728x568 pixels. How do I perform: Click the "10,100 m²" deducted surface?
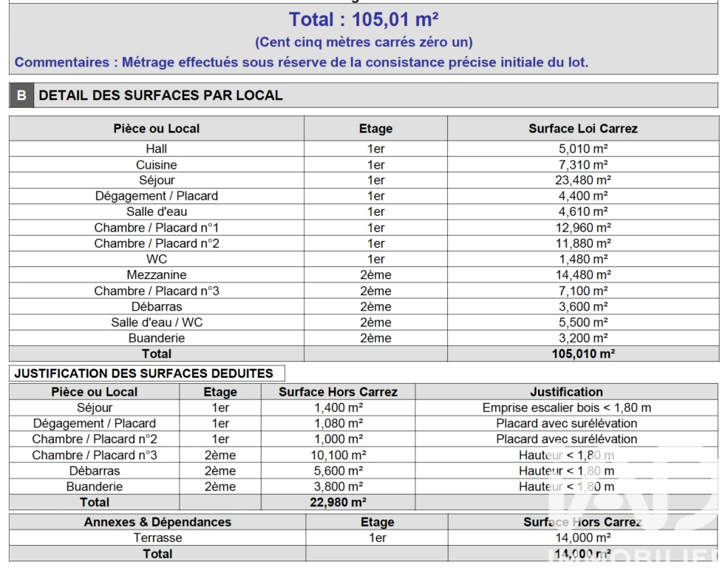coord(339,455)
